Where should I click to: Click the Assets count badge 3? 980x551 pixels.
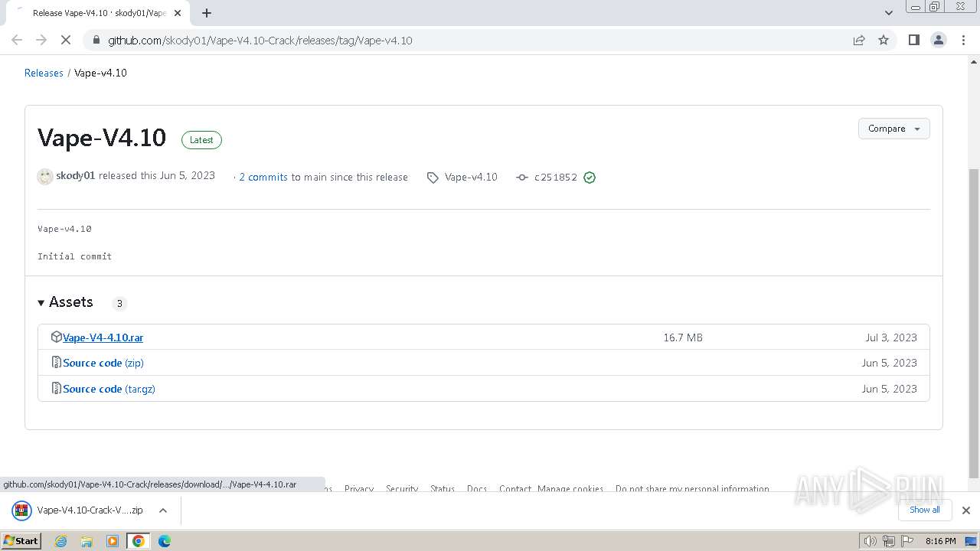click(119, 303)
